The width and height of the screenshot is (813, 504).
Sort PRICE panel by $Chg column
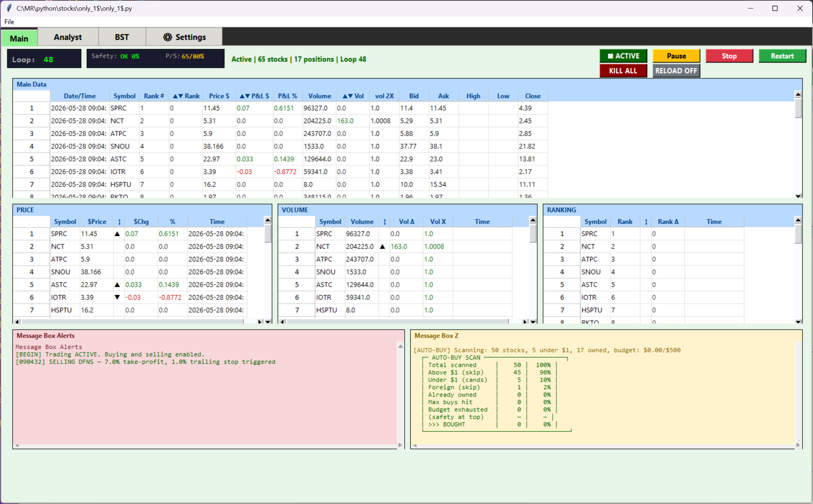tap(141, 222)
